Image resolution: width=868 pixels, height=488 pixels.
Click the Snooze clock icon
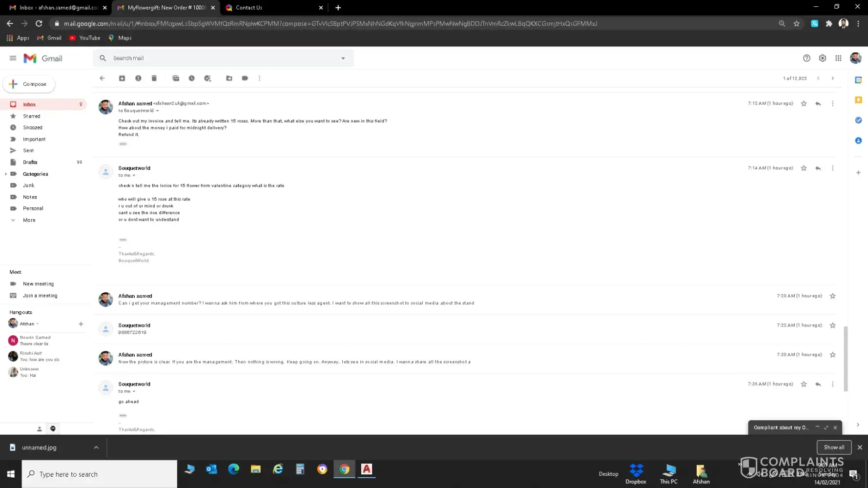[x=192, y=78]
